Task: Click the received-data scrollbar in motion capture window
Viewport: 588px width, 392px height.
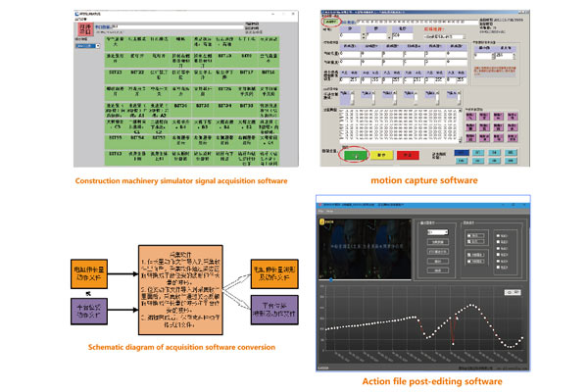Action: tap(461, 124)
